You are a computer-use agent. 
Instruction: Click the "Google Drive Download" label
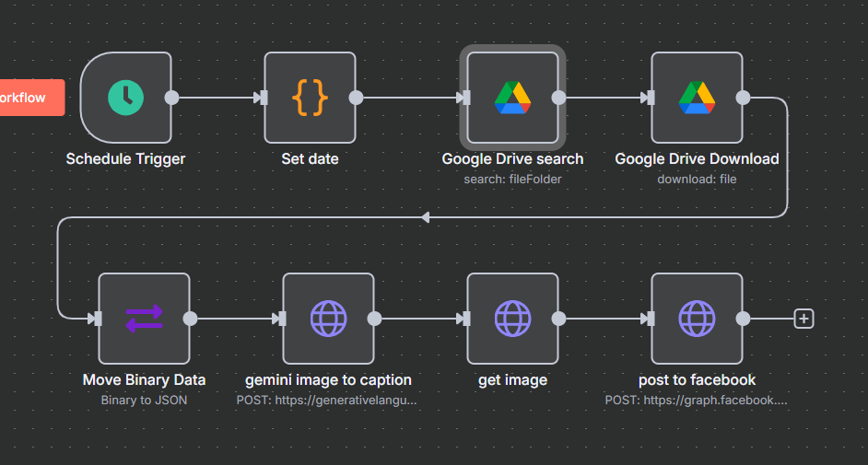(x=697, y=159)
